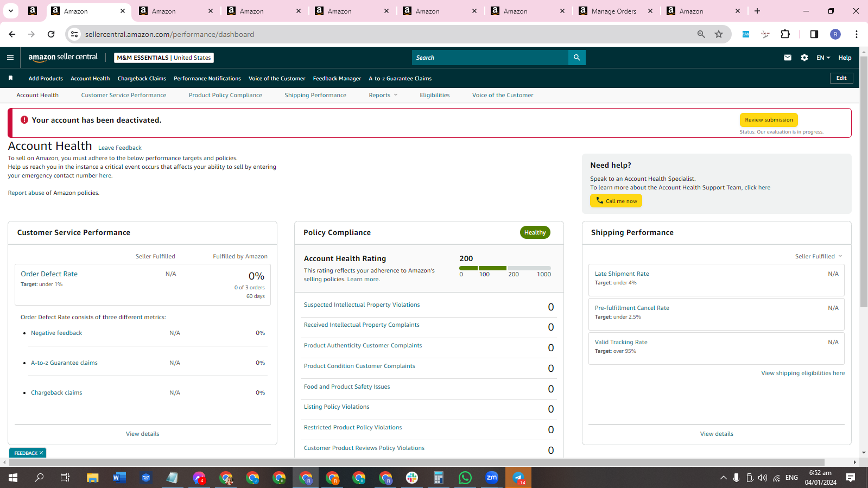Open Product Policy Compliance tab
The width and height of the screenshot is (868, 488).
coord(225,95)
